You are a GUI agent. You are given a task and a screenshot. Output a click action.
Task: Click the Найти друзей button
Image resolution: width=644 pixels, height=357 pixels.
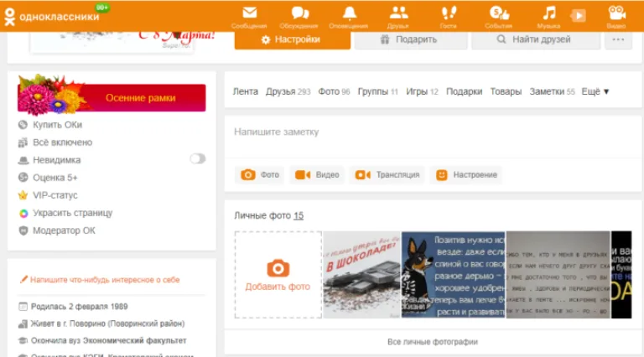click(x=536, y=39)
